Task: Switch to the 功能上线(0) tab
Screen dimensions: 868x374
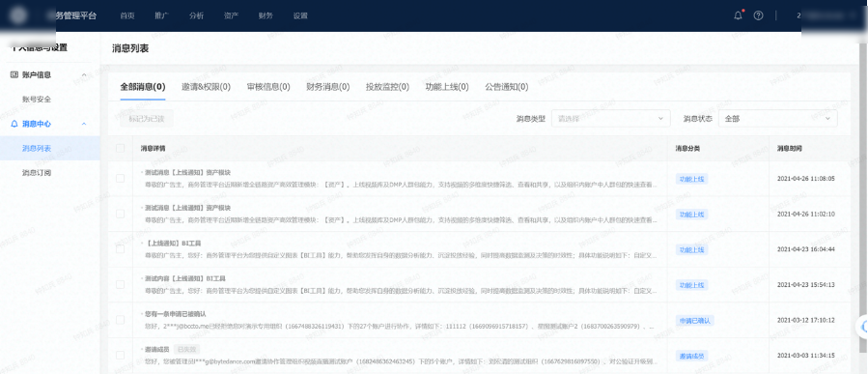Action: click(447, 87)
